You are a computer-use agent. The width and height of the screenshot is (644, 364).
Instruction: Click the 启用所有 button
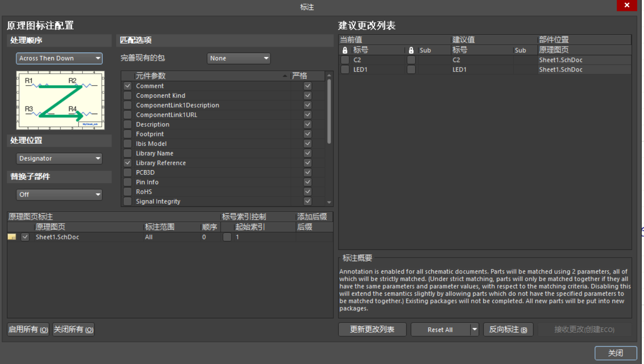point(28,329)
